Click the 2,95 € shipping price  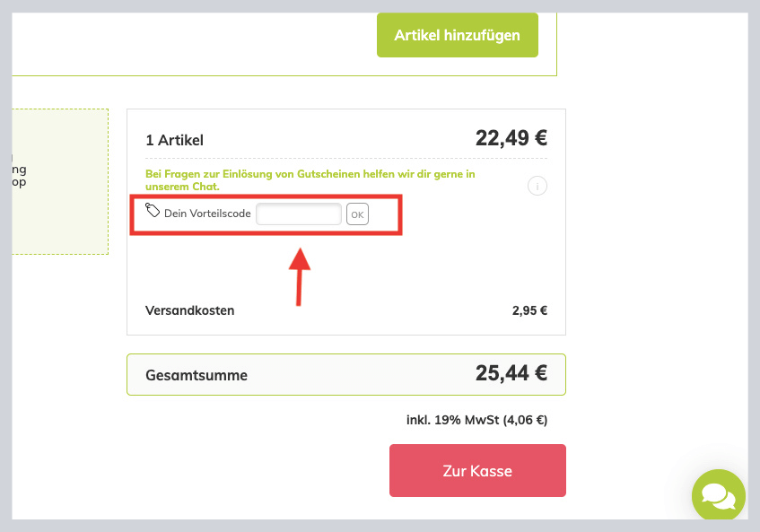(530, 310)
